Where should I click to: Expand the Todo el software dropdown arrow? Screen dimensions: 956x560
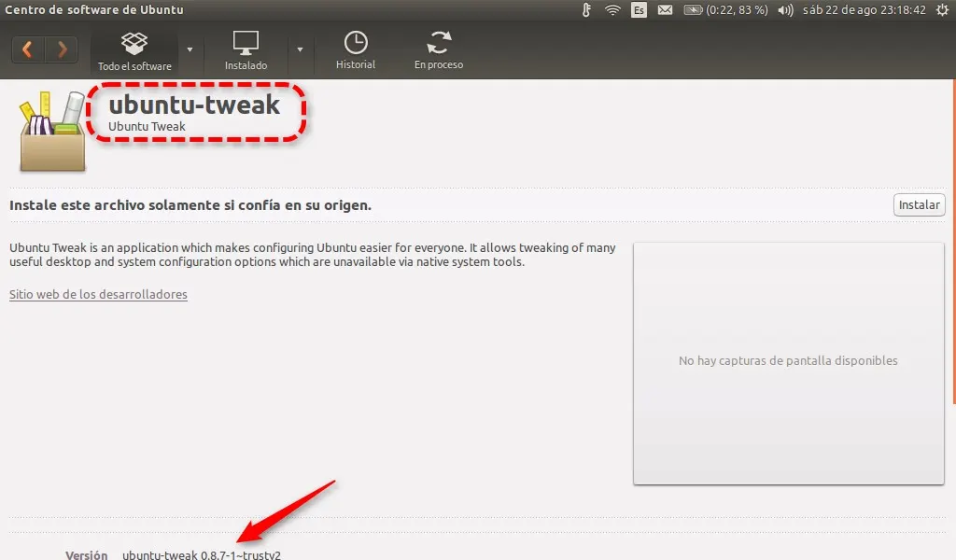click(x=190, y=49)
